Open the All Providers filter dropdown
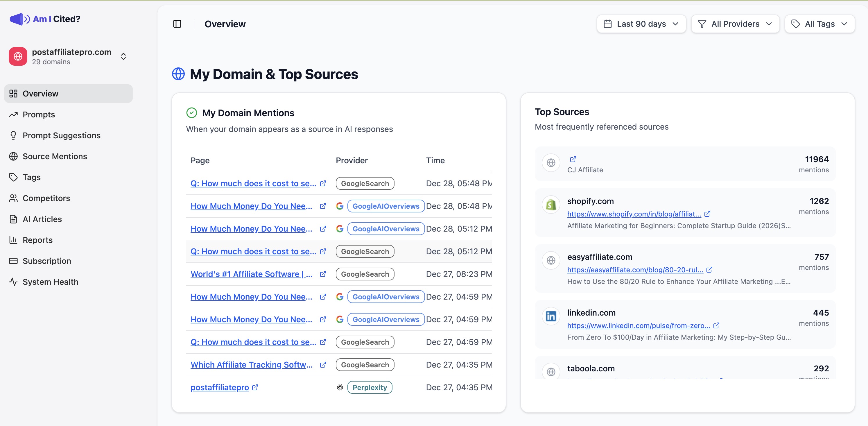 click(x=735, y=24)
